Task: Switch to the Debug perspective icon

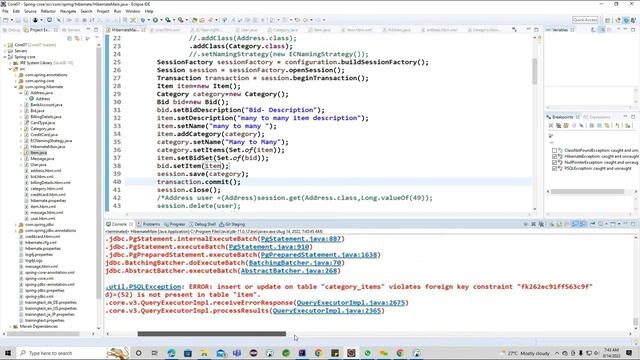Action: [626, 20]
